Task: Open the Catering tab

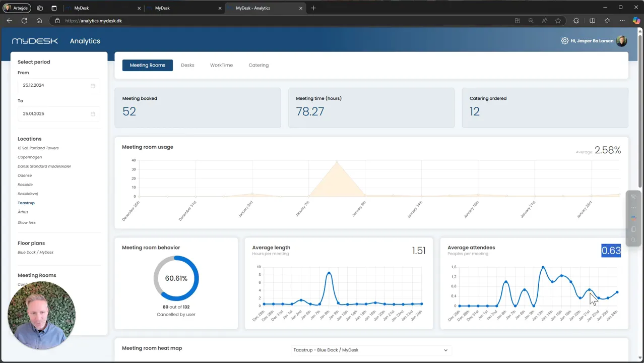Action: coord(259,65)
